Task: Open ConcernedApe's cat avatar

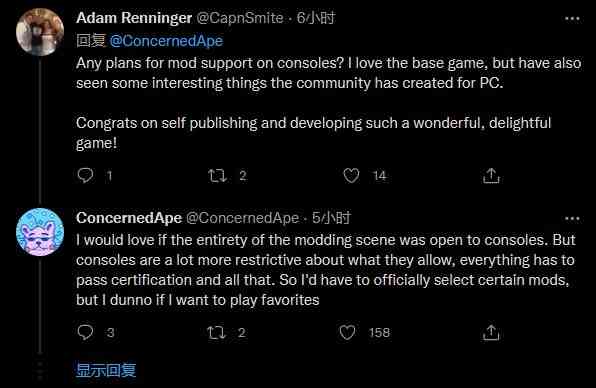Action: pos(40,232)
